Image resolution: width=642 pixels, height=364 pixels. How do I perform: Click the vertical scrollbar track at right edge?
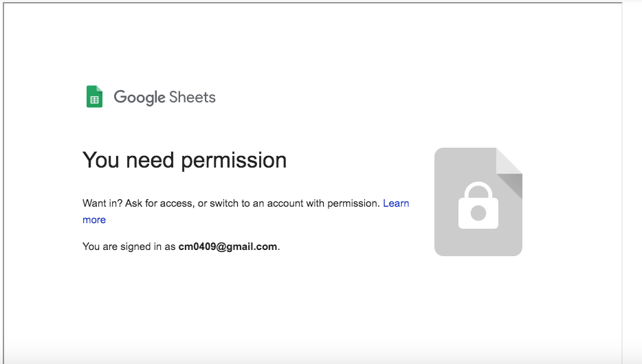click(632, 179)
